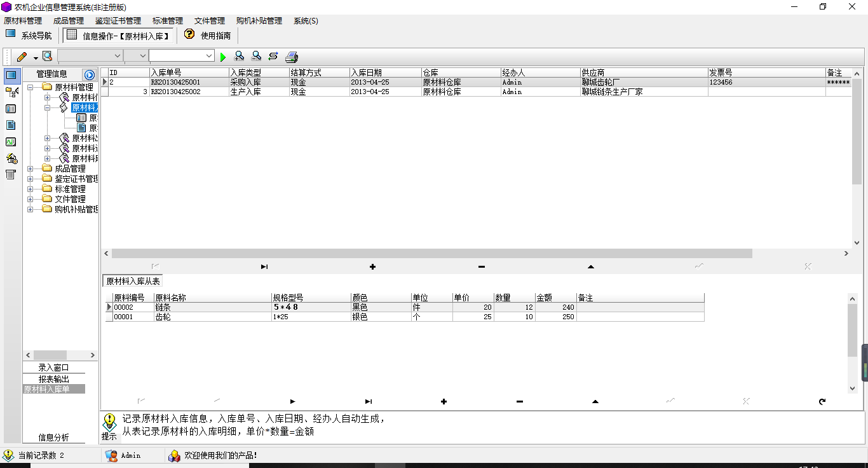868x468 pixels.
Task: Click the tree panel horizontal scrollbar
Action: tap(50, 355)
